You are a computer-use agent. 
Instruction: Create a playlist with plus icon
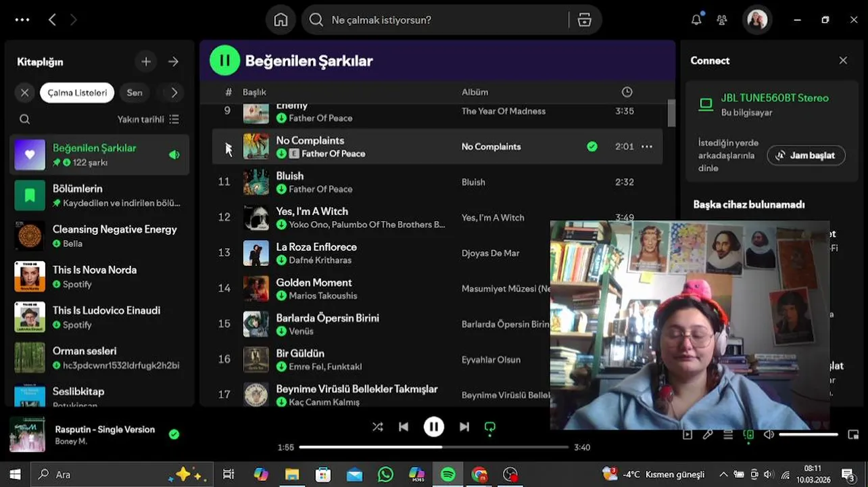(146, 62)
